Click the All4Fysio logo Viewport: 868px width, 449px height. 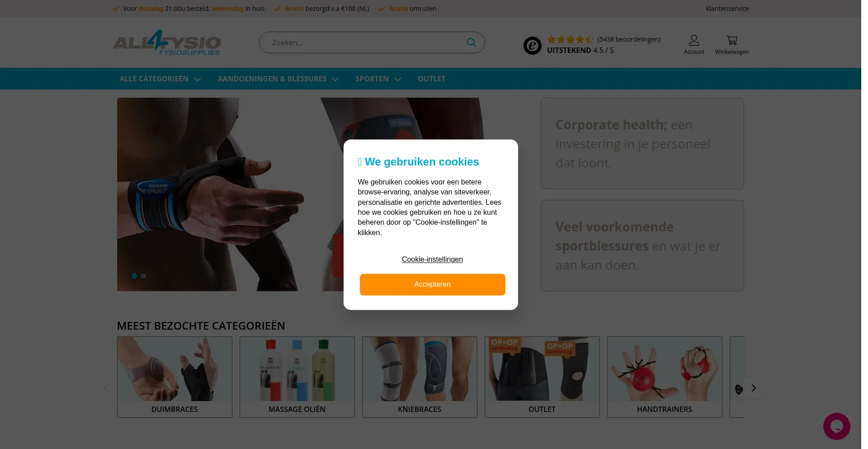(167, 43)
